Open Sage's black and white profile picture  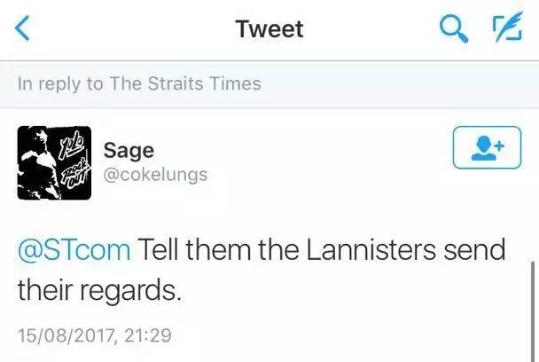pyautogui.click(x=54, y=163)
